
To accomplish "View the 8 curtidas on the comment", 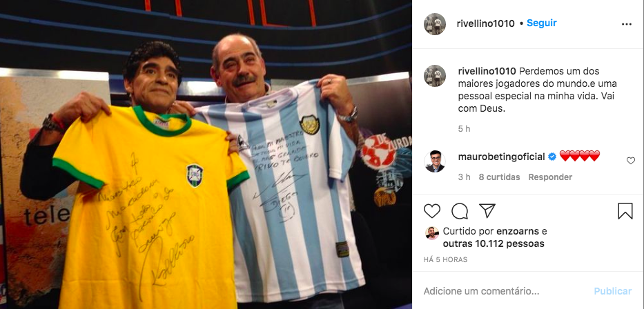I will (x=499, y=177).
